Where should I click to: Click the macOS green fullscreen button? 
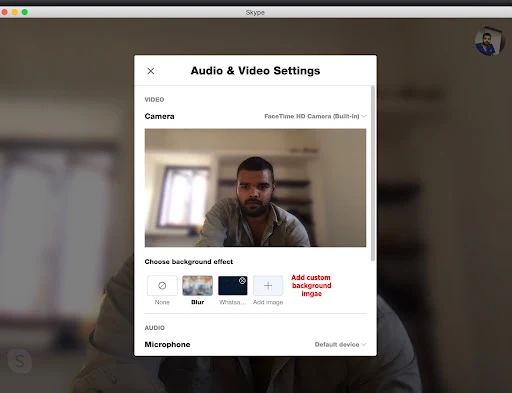point(25,12)
